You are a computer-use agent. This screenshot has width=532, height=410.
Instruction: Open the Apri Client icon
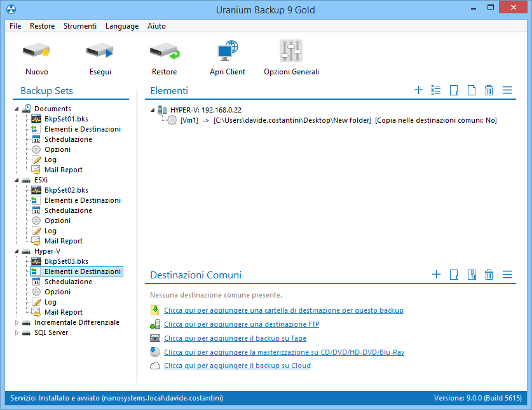pos(228,51)
